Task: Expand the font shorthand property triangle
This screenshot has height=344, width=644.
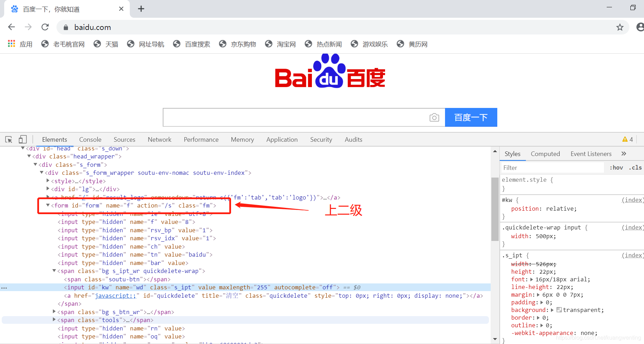Action: [x=531, y=279]
